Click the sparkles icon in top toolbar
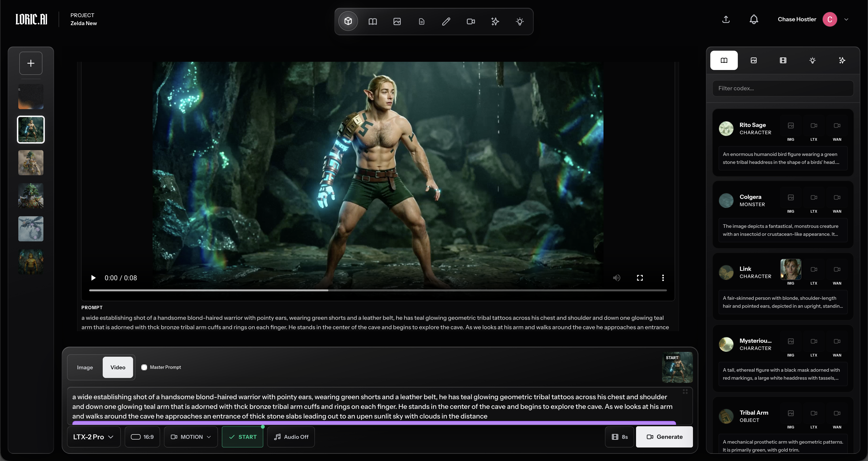The width and height of the screenshot is (868, 461). pos(495,21)
